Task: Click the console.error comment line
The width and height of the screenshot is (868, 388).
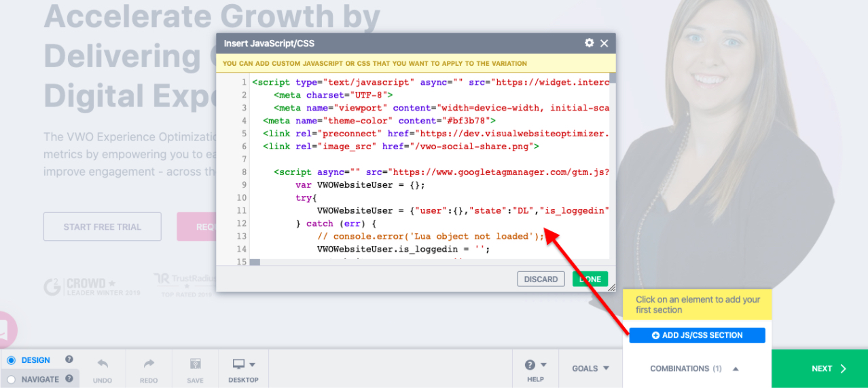Action: click(431, 236)
